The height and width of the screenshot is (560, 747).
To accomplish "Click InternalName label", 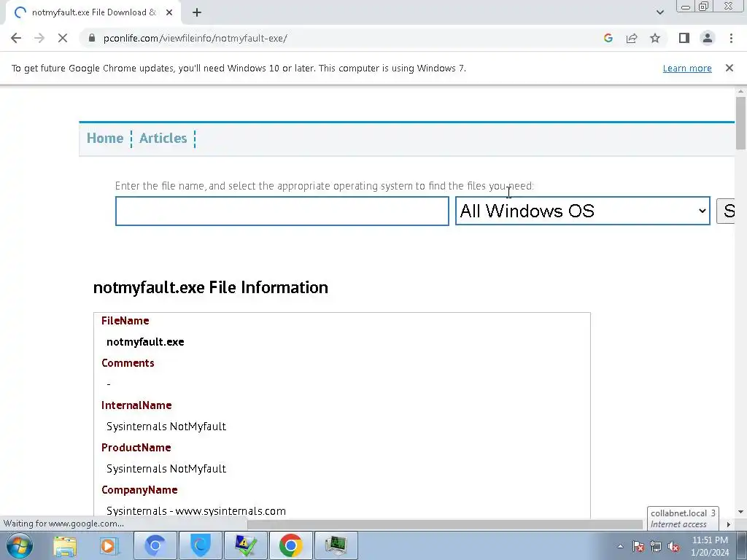I will [x=136, y=405].
